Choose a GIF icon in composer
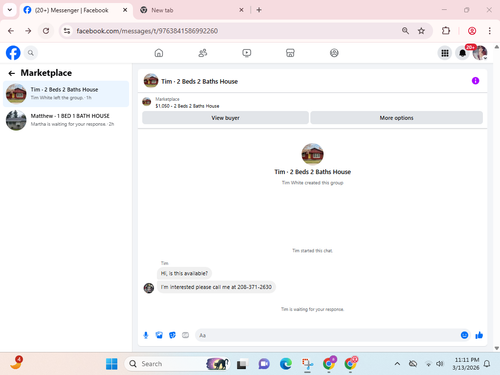The width and height of the screenshot is (500, 375). point(185,335)
